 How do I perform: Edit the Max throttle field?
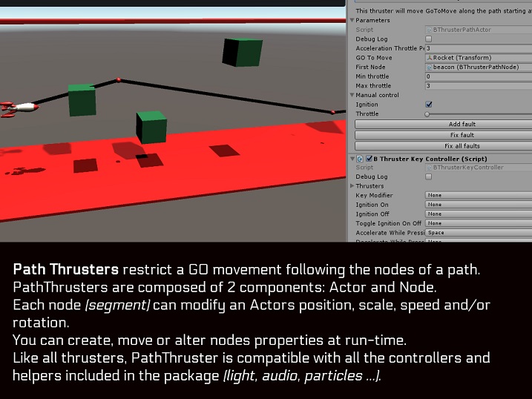[479, 86]
